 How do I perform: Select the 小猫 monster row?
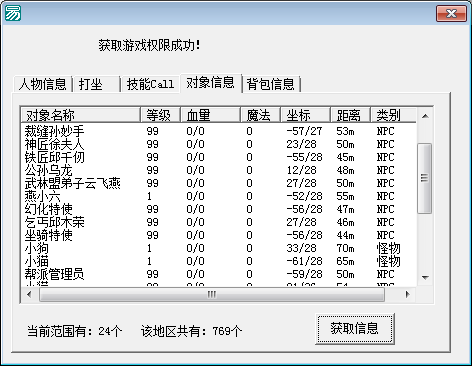tap(219, 261)
